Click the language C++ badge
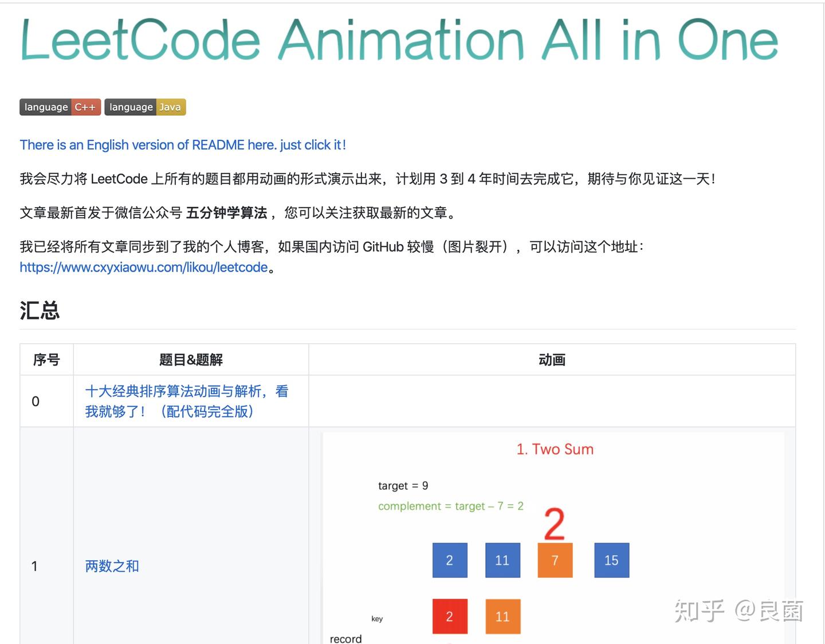Screen dimensions: 825x644 pyautogui.click(x=60, y=107)
